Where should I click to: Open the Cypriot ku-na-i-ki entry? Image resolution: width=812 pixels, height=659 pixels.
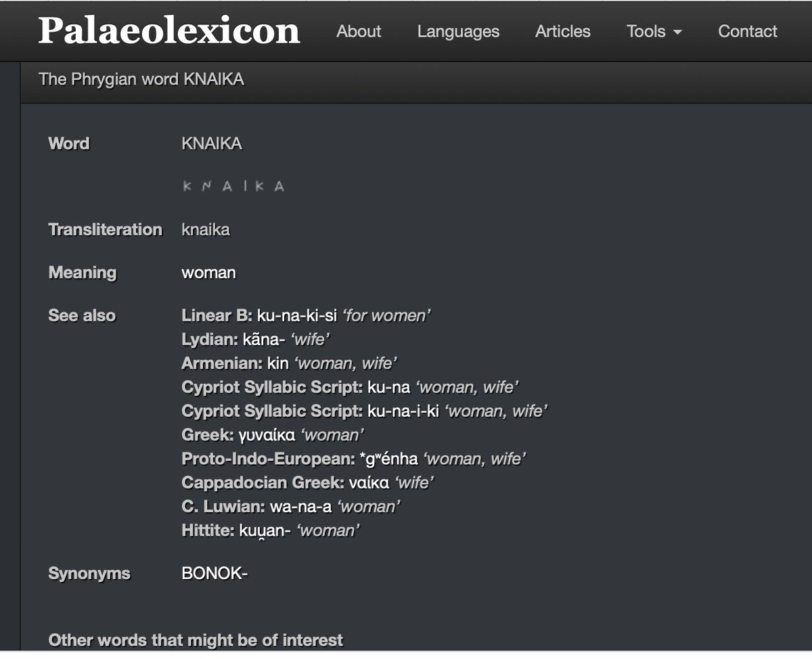pyautogui.click(x=403, y=411)
